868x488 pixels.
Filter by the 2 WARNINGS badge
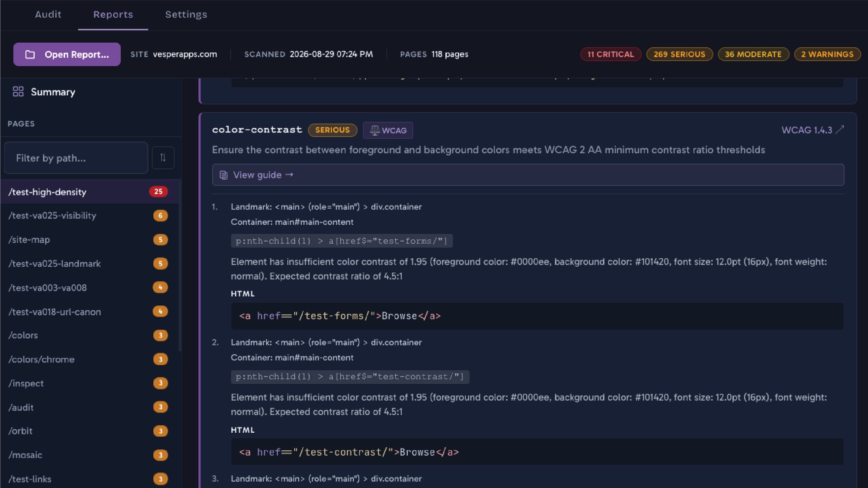827,54
